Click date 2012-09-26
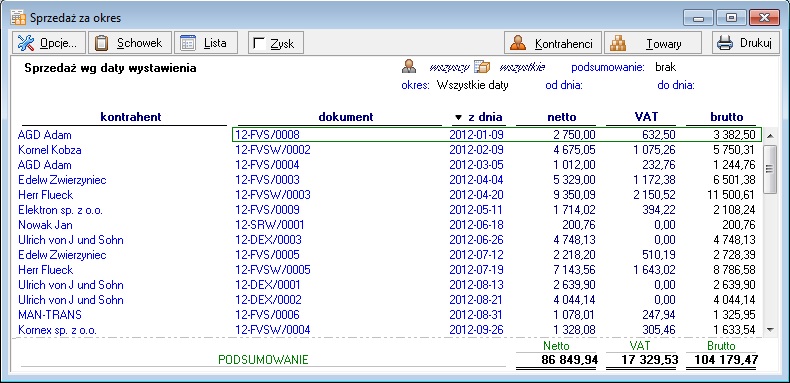790x383 pixels. pyautogui.click(x=476, y=330)
